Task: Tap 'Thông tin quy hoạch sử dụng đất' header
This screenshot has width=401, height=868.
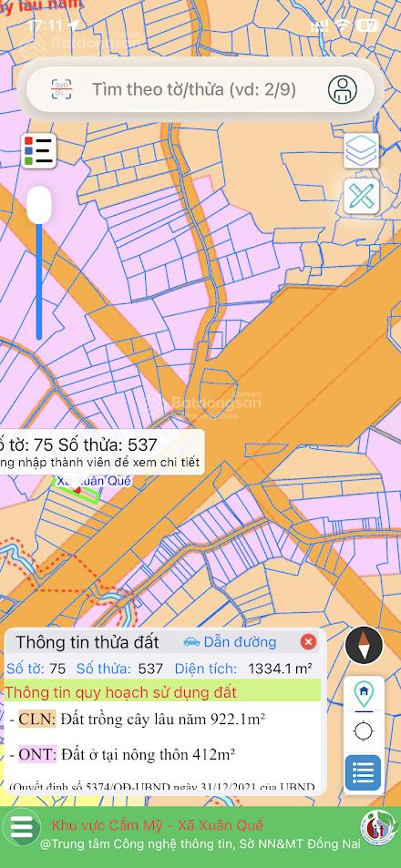Action: [x=163, y=691]
